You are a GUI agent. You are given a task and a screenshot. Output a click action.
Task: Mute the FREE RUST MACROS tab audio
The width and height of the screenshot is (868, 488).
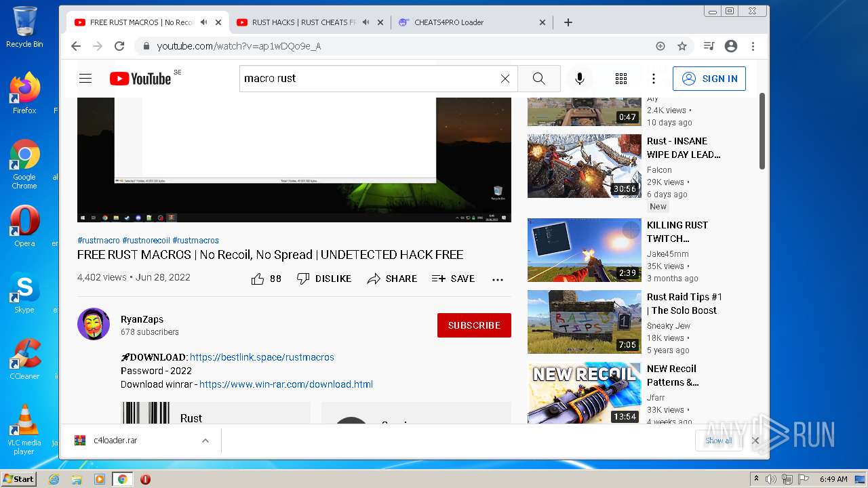203,22
